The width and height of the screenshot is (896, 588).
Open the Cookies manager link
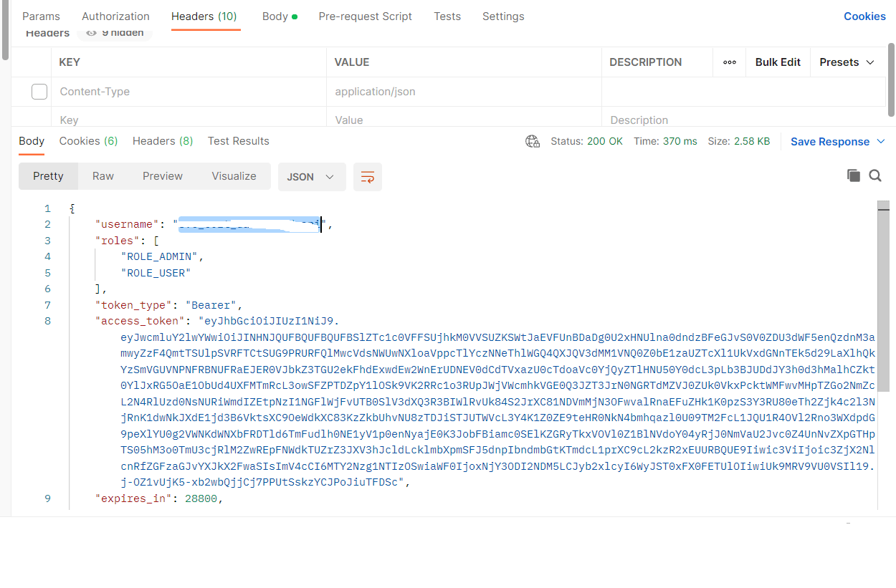point(864,16)
